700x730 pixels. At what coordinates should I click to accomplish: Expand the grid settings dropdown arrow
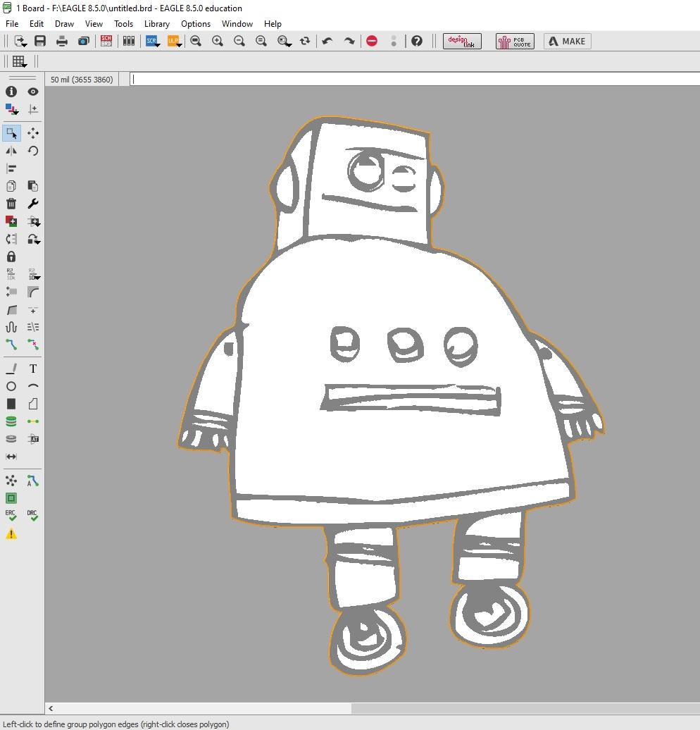pyautogui.click(x=25, y=66)
